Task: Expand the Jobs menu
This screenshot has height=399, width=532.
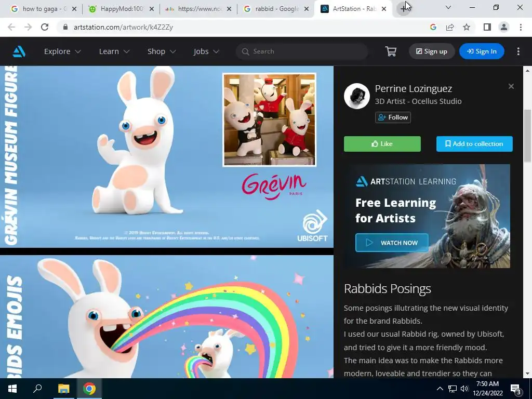Action: (206, 51)
